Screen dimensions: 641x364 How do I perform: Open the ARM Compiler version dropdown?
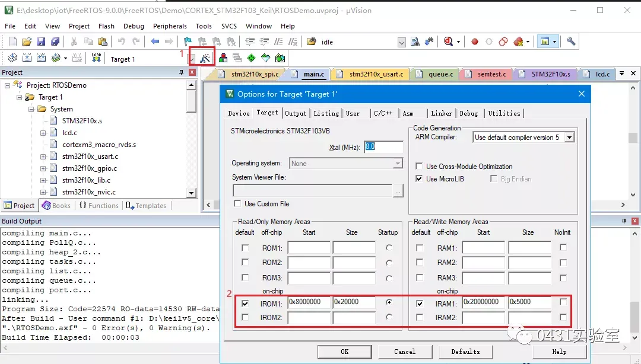[x=569, y=138]
